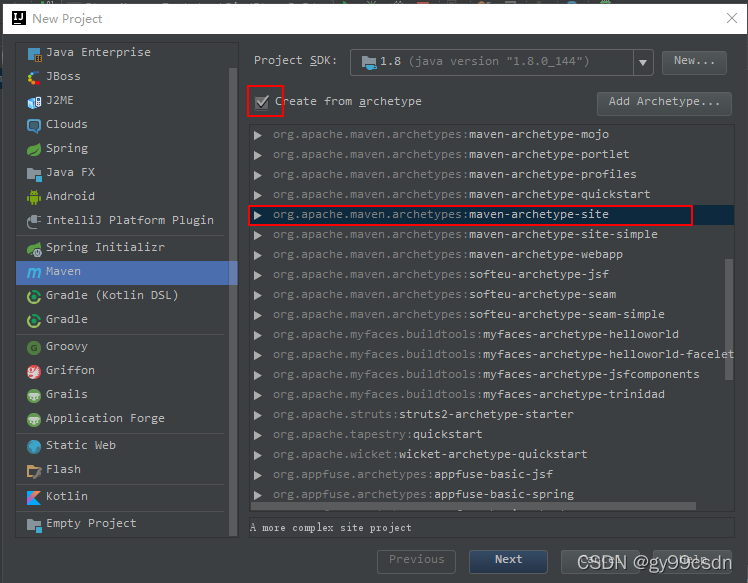Expand struts2-archetype-starter arrow

click(258, 415)
